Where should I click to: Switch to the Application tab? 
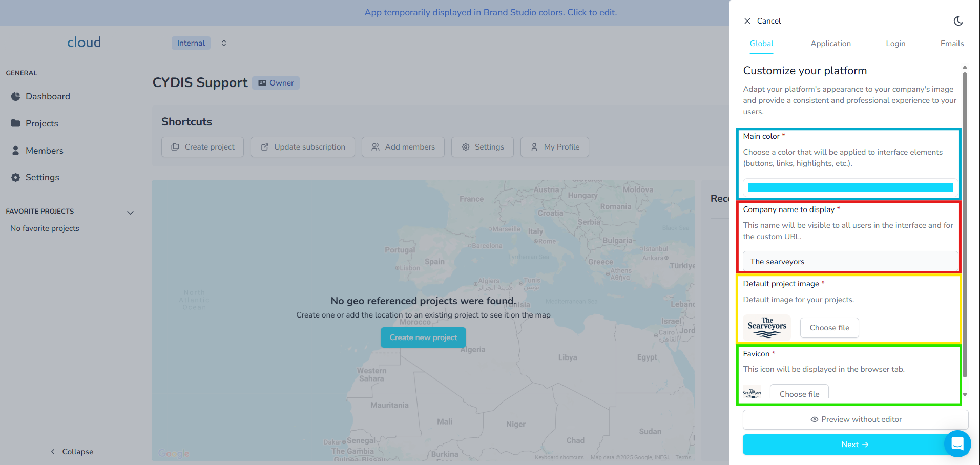click(x=830, y=44)
